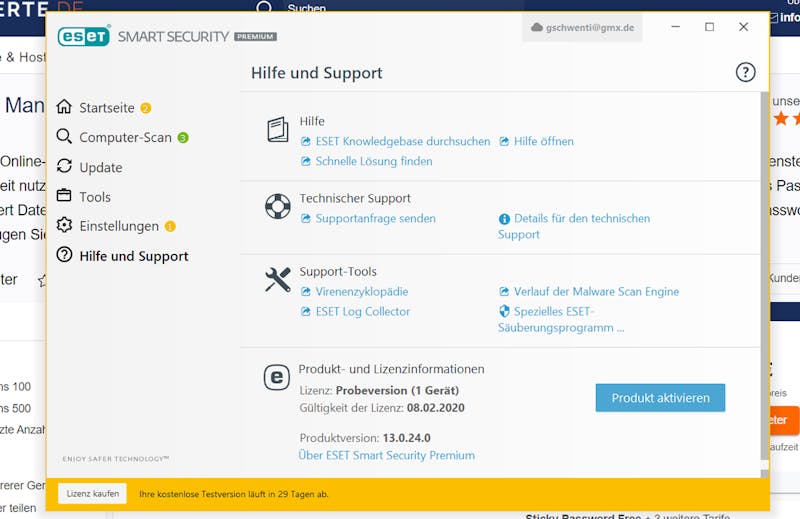Click the gschwenti@gmx.de account button
This screenshot has width=800, height=519.
click(582, 28)
